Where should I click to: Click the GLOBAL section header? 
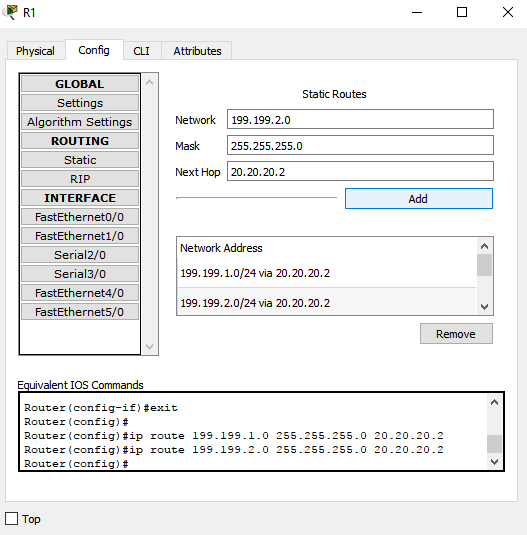tap(80, 84)
